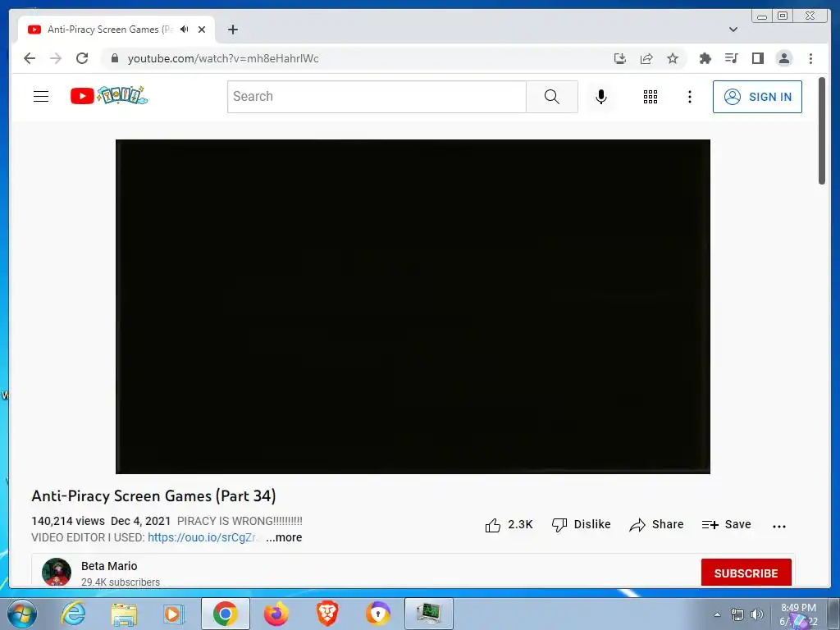Click the '140,214 views' text

68,521
